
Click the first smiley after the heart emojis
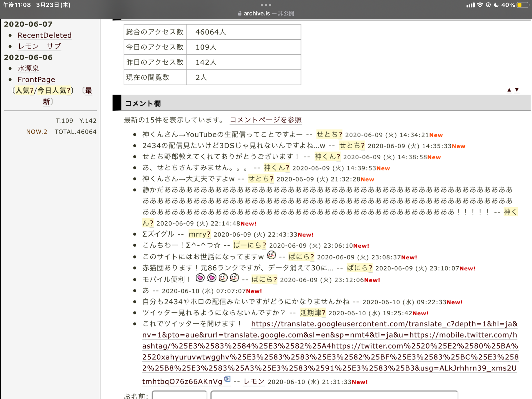tap(223, 278)
